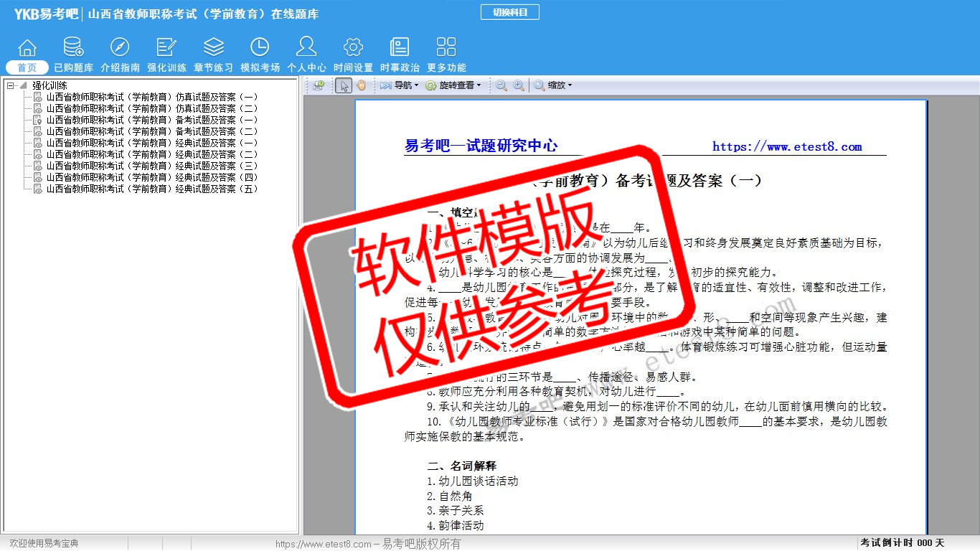Click question 10 about 幼儿园教师专业标准
980x551 pixels.
(x=646, y=429)
